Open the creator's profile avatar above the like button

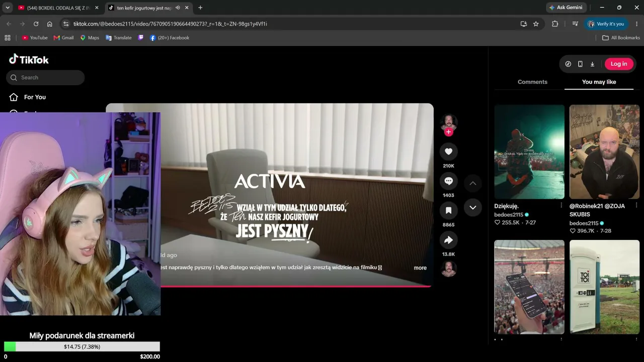(448, 122)
